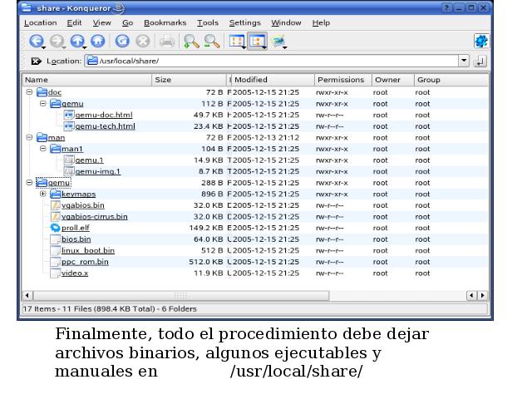
Task: Open the Location menu
Action: [x=41, y=22]
